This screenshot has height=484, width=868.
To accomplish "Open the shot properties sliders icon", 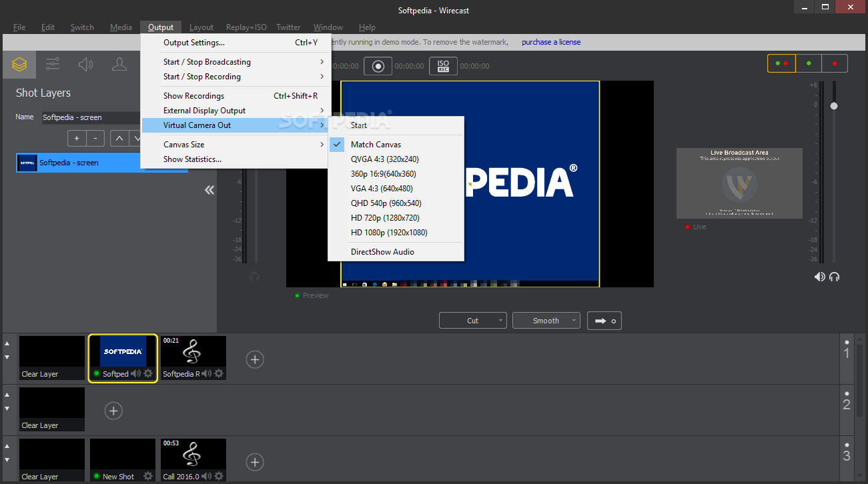I will (x=53, y=65).
